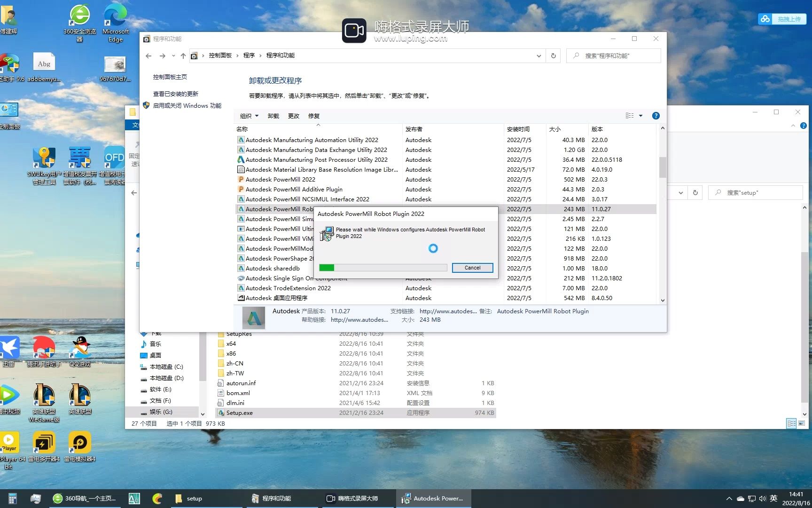
Task: Click the volume icon in the system tray
Action: (x=762, y=499)
